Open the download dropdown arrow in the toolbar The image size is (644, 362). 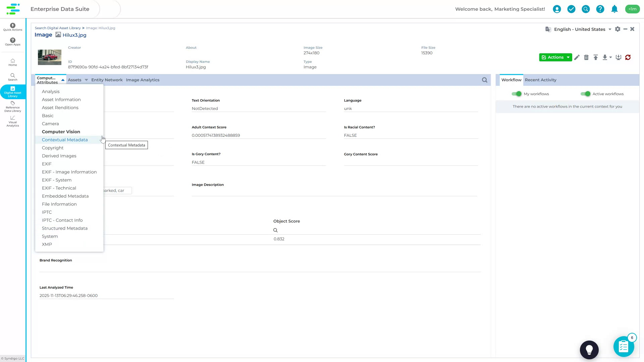(x=610, y=57)
